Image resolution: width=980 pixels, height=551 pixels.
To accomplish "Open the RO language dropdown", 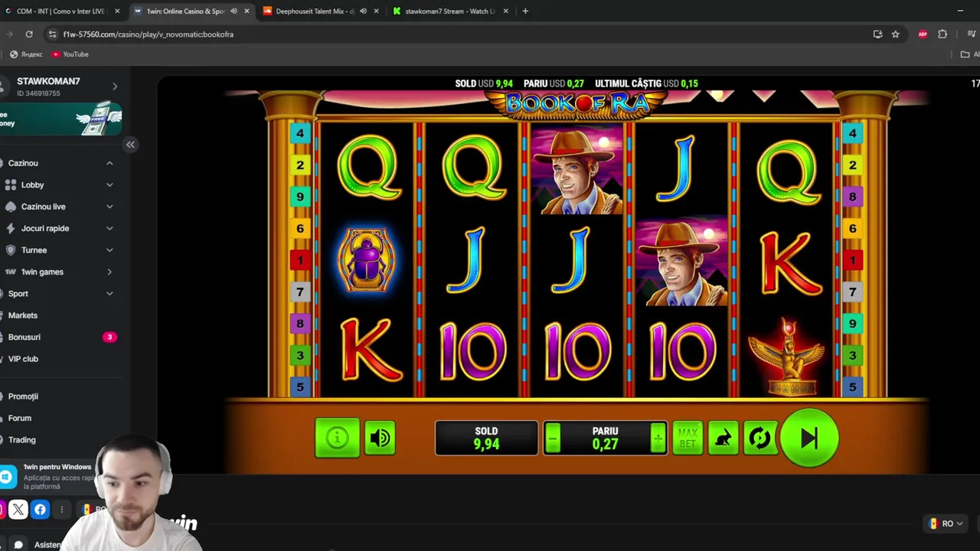I will tap(946, 523).
